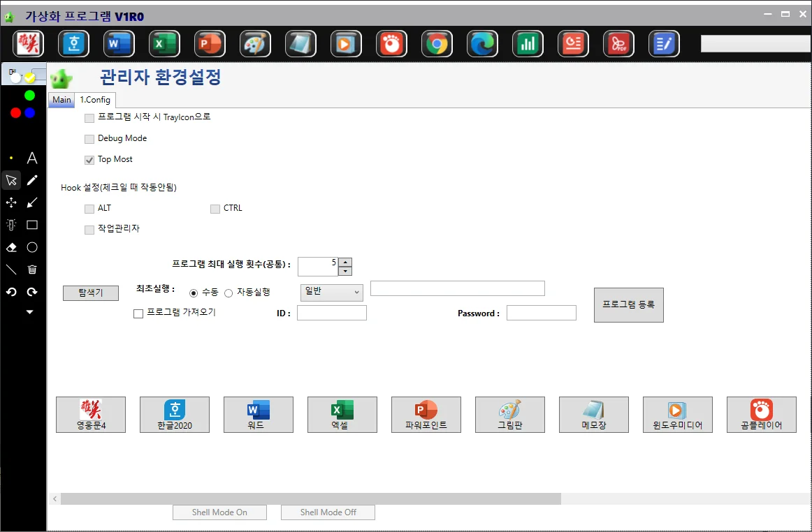The height and width of the screenshot is (532, 812).
Task: Click the Password input field
Action: pyautogui.click(x=541, y=313)
